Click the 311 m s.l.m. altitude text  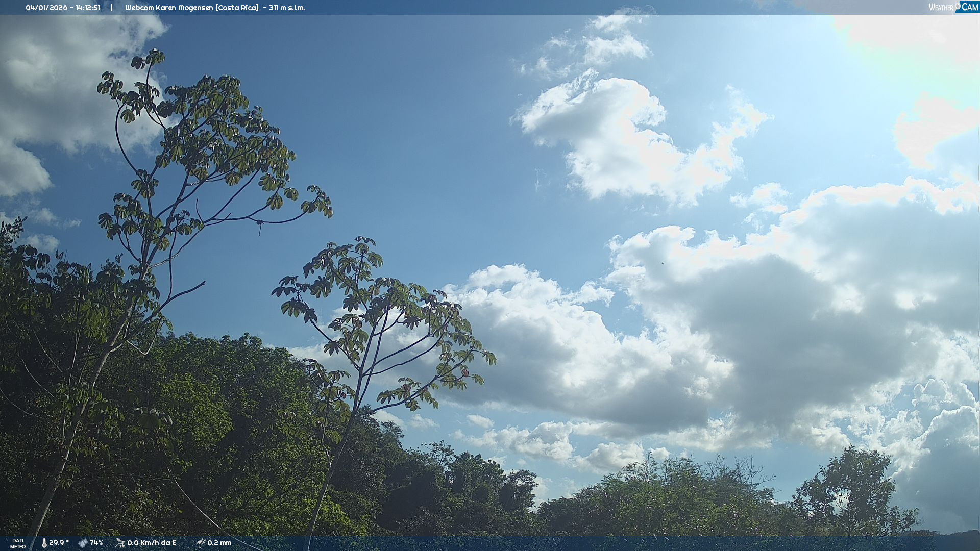coord(287,8)
